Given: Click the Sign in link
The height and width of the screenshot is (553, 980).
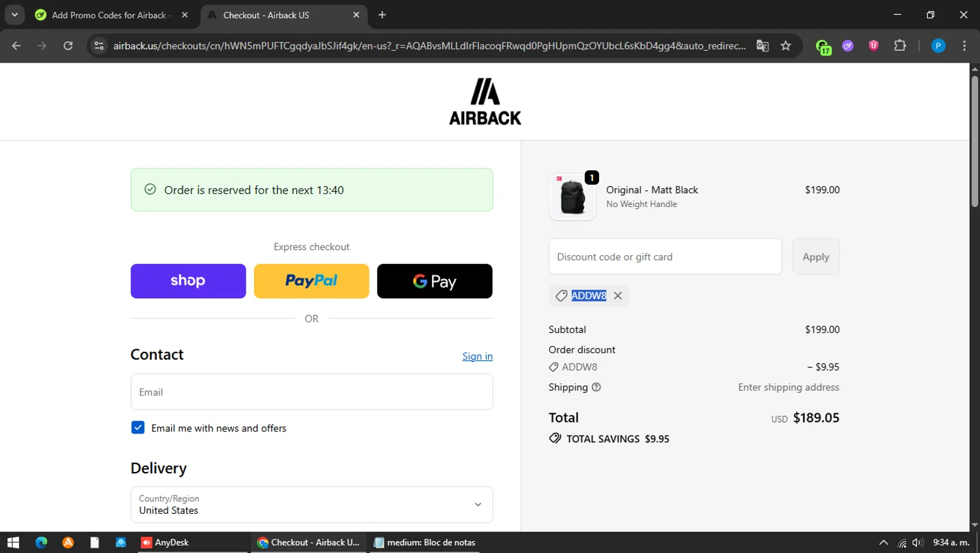Looking at the screenshot, I should pos(478,356).
